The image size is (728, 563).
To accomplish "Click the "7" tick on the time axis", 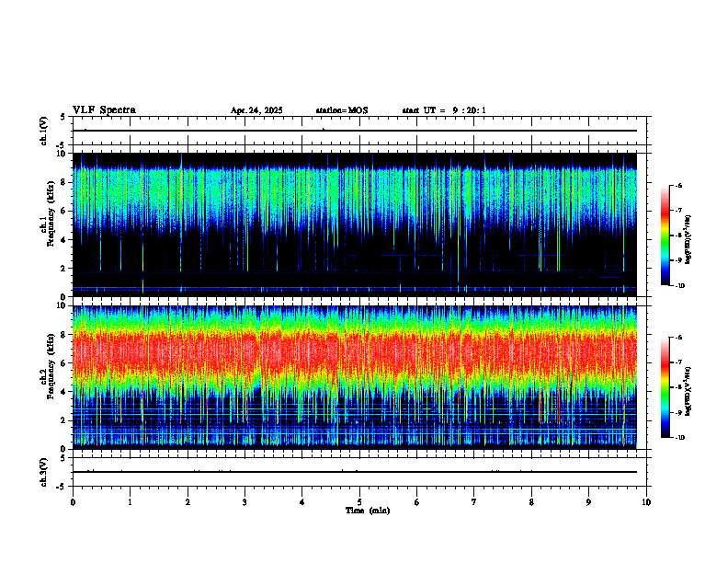I will click(x=474, y=502).
